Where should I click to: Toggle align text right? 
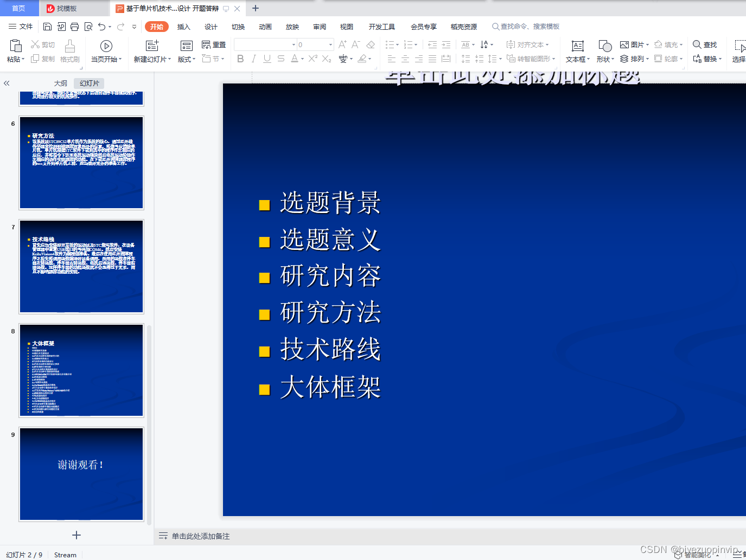pos(419,59)
